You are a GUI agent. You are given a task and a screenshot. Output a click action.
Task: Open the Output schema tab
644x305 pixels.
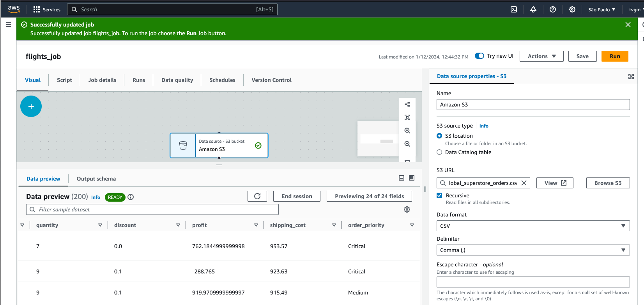point(96,179)
